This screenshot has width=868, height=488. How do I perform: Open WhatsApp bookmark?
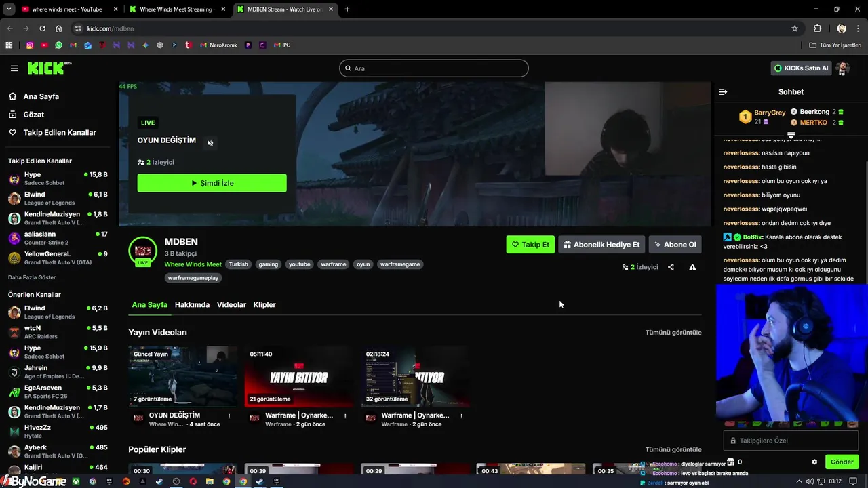click(59, 45)
